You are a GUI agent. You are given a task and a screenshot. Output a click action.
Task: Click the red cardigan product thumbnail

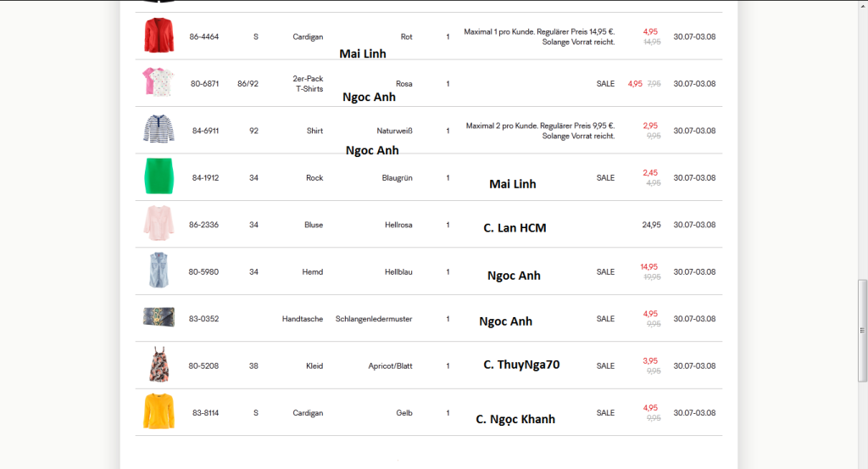click(158, 36)
